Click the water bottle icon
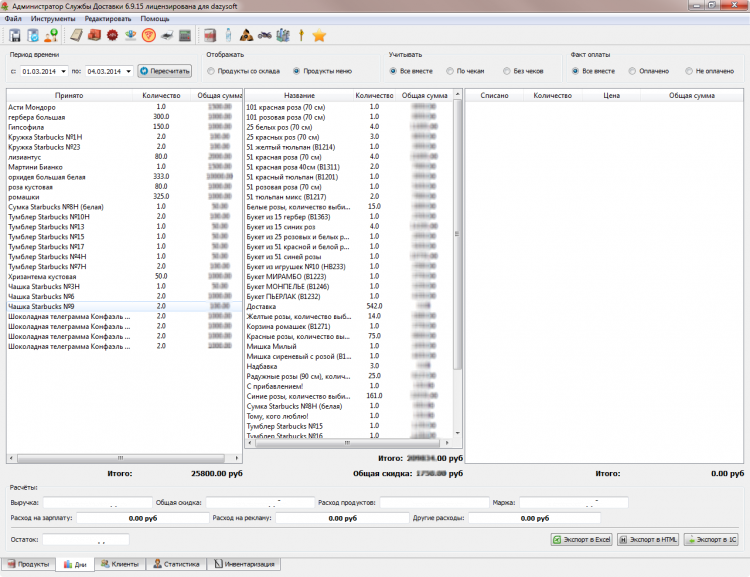This screenshot has height=577, width=750. click(228, 35)
